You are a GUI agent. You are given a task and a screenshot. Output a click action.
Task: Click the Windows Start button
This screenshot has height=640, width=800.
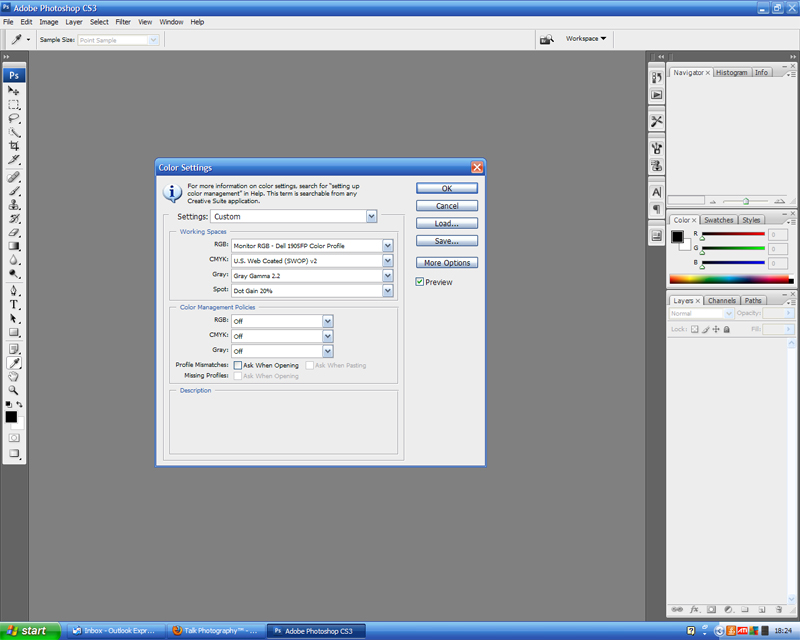(x=28, y=631)
